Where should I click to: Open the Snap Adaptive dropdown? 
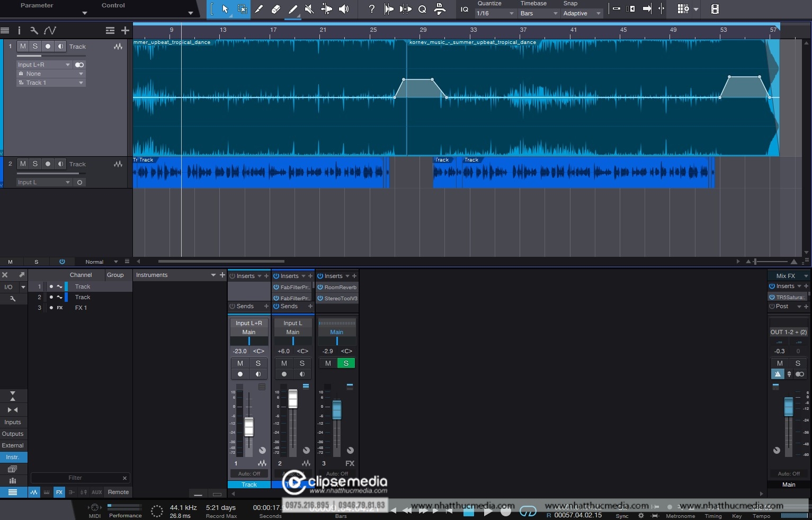click(582, 13)
